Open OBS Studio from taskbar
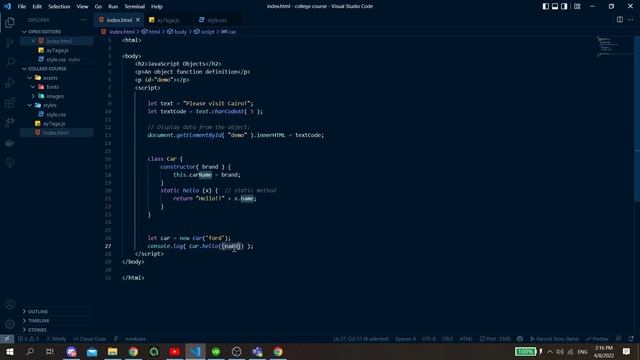The width and height of the screenshot is (640, 360). coord(236,351)
